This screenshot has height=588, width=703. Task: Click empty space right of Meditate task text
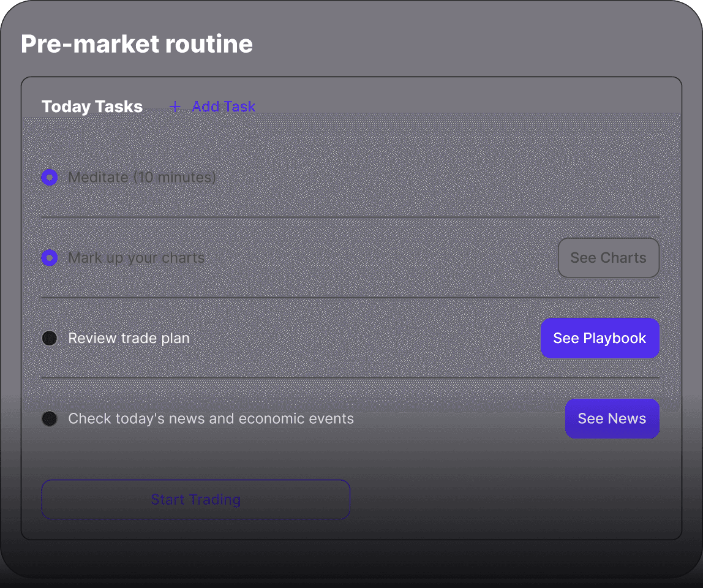437,177
